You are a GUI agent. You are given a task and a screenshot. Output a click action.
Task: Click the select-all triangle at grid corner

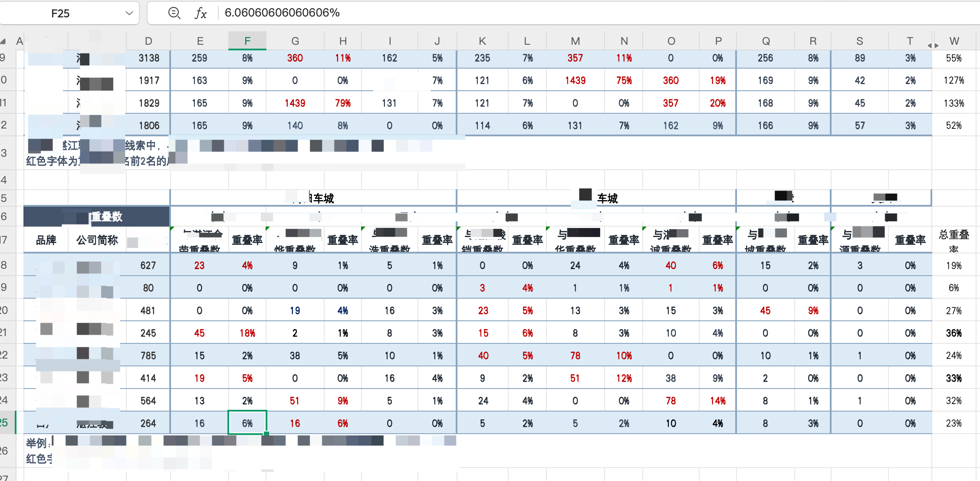tap(3, 42)
